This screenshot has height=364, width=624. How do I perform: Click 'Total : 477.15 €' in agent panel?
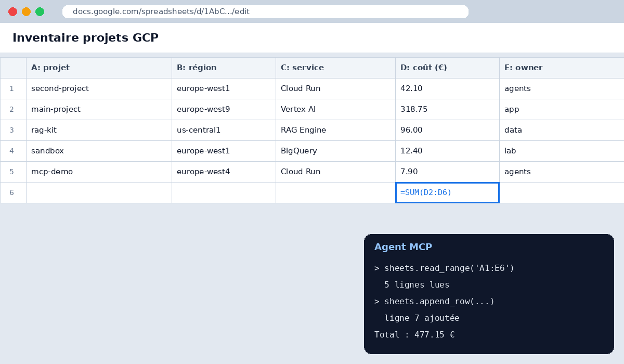coord(414,335)
